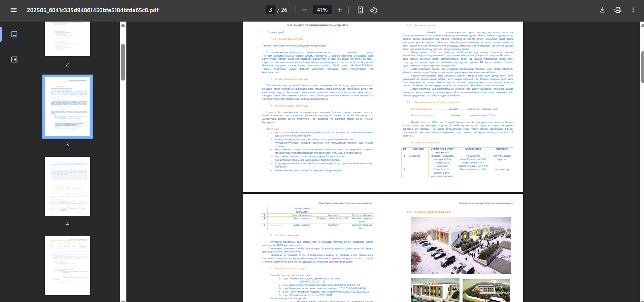The width and height of the screenshot is (644, 302).
Task: Click the 41% zoom level field
Action: point(322,10)
